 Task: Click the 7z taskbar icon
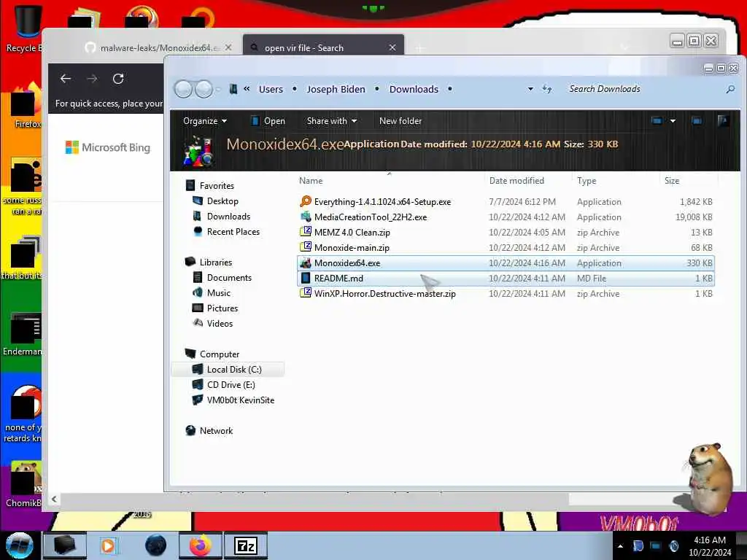coord(245,545)
